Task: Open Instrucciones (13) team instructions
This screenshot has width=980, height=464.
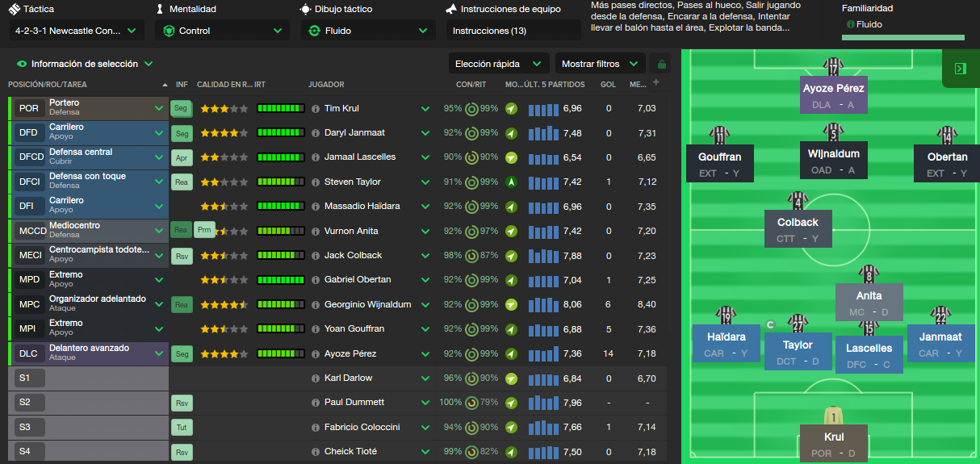Action: click(513, 31)
